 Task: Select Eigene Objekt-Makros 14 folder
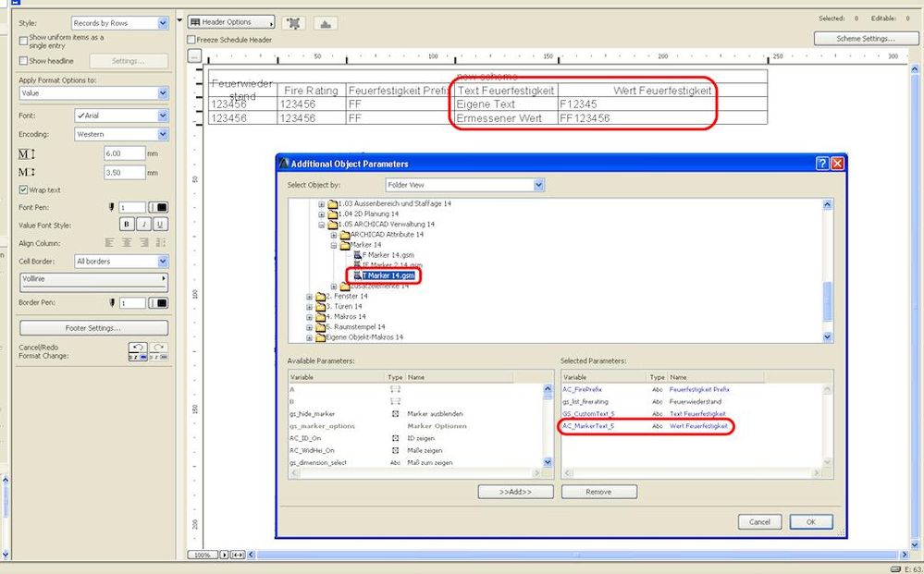364,337
